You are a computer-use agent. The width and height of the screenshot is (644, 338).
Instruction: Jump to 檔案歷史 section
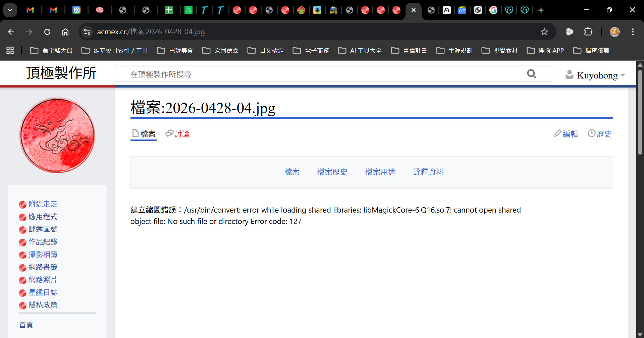[332, 172]
